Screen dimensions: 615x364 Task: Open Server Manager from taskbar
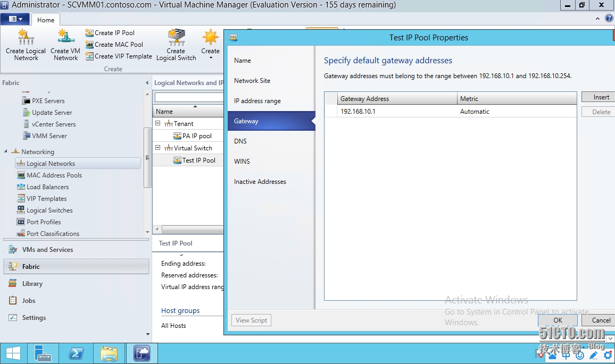[43, 353]
